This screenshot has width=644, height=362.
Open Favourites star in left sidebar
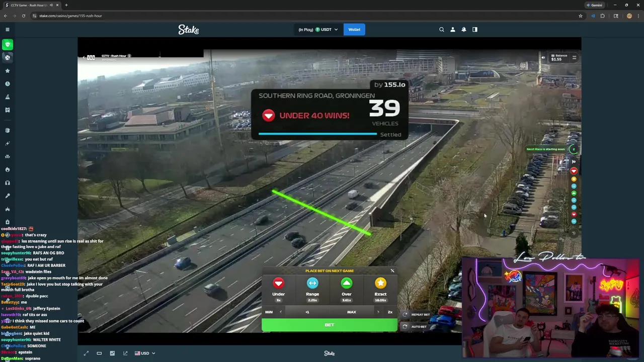point(8,71)
